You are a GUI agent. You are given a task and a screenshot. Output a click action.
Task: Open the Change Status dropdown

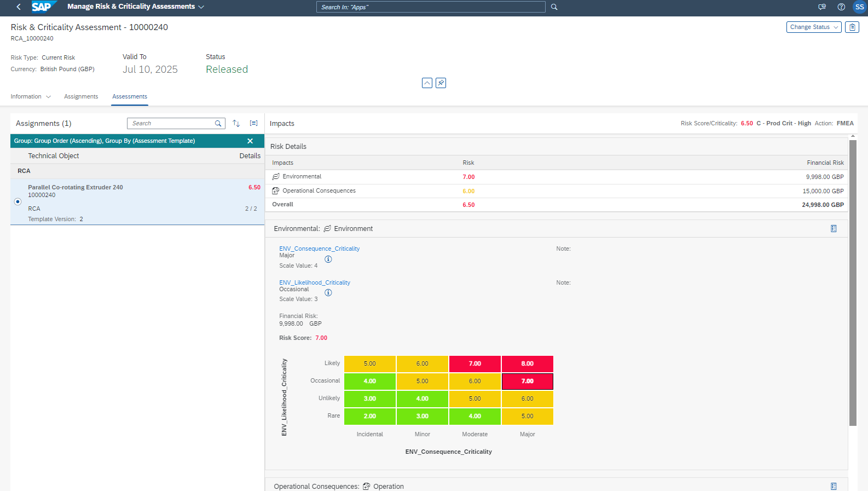(x=814, y=27)
